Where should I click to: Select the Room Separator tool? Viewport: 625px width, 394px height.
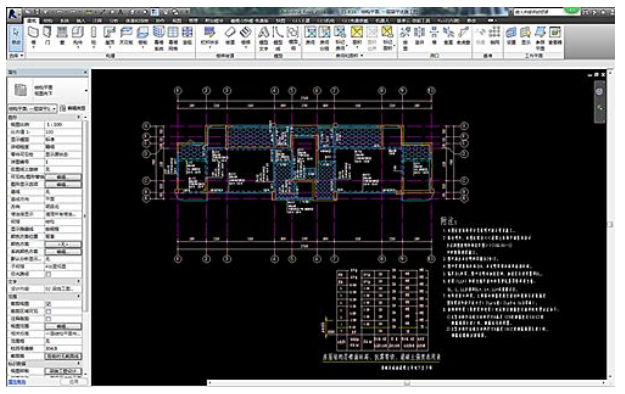[325, 38]
